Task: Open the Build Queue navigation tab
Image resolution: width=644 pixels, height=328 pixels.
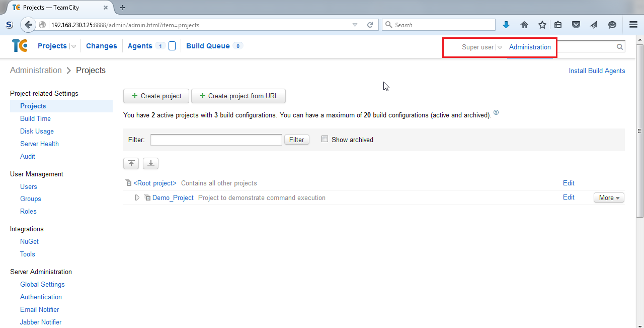Action: pyautogui.click(x=208, y=46)
